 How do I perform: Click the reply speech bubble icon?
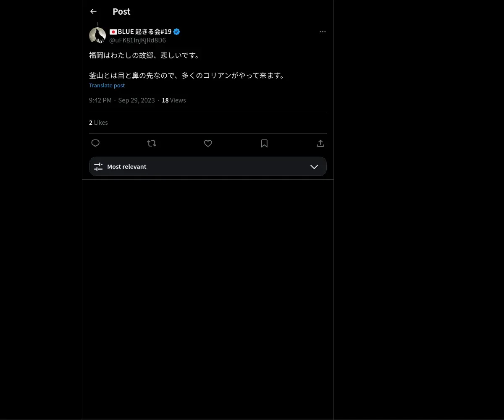pos(95,143)
